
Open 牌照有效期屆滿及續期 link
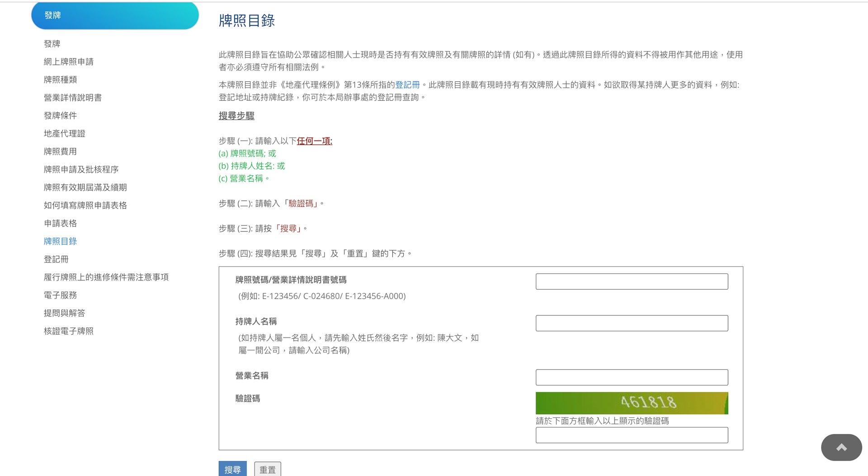85,187
